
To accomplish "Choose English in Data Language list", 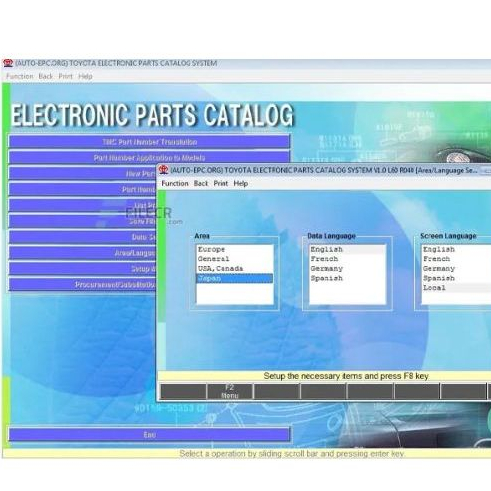I will click(347, 249).
